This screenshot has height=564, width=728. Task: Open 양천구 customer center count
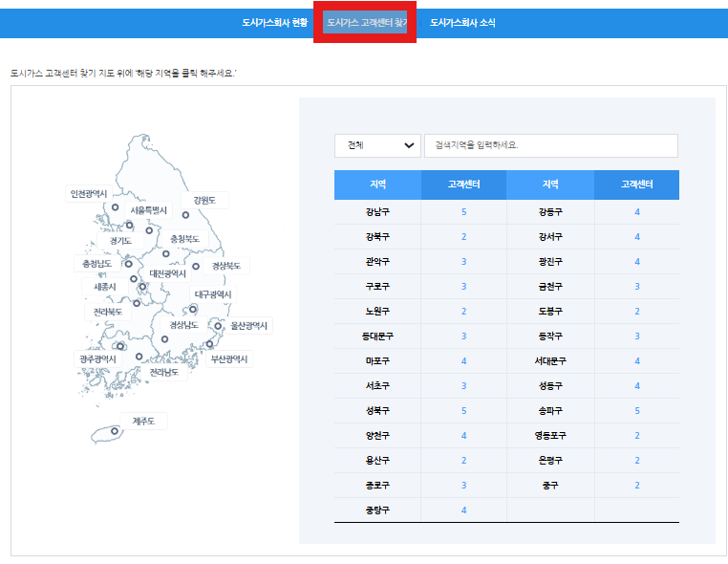coord(463,436)
